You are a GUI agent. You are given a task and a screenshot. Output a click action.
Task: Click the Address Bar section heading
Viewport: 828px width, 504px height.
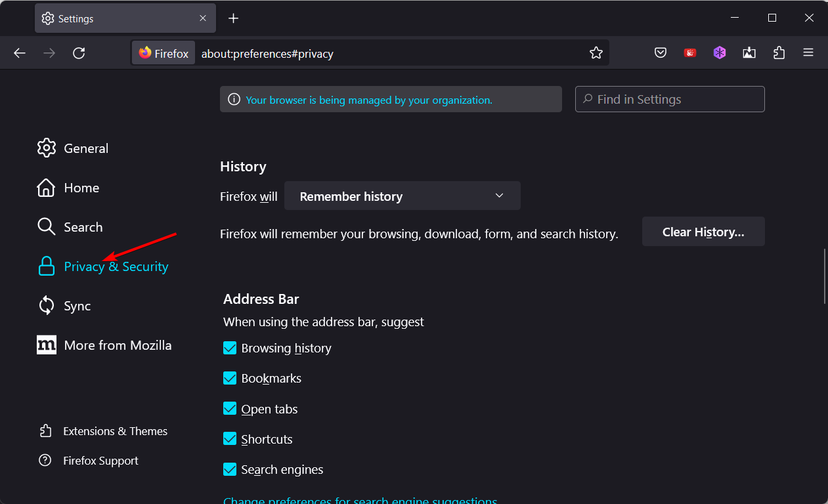(261, 299)
